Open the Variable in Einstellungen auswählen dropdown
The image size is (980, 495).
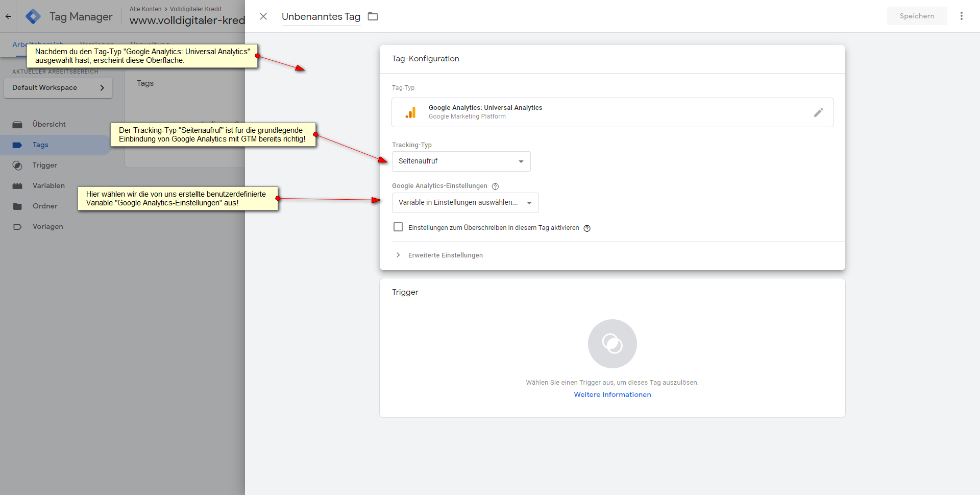click(465, 203)
